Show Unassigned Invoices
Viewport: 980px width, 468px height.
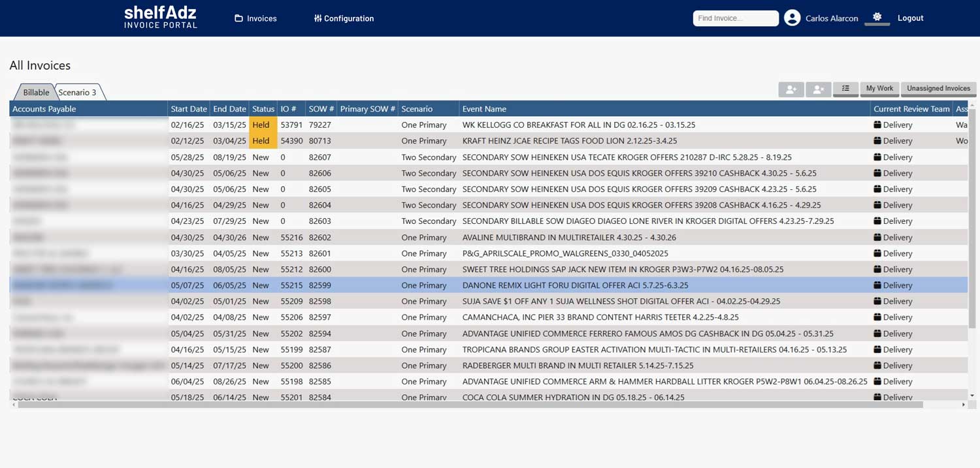point(938,88)
